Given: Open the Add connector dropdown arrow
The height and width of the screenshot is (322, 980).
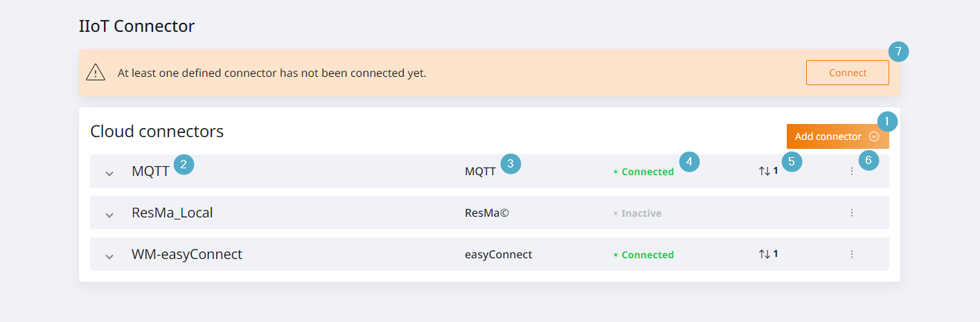Looking at the screenshot, I should point(874,136).
